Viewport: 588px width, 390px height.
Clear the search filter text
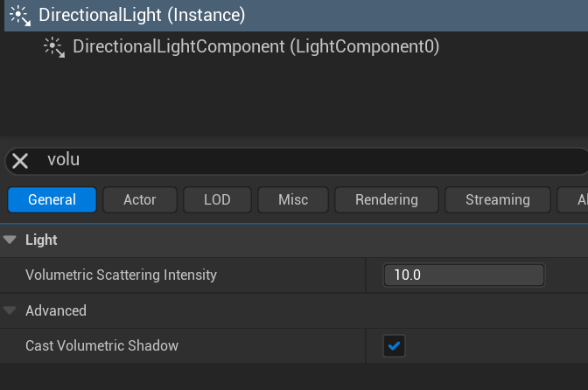click(x=20, y=161)
